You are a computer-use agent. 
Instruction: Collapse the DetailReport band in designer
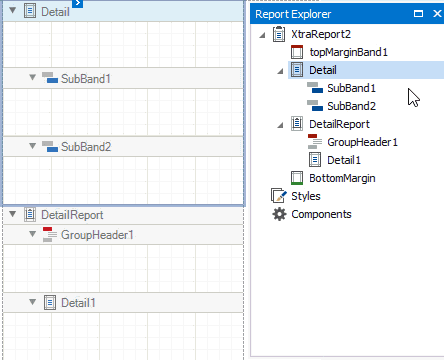point(13,214)
